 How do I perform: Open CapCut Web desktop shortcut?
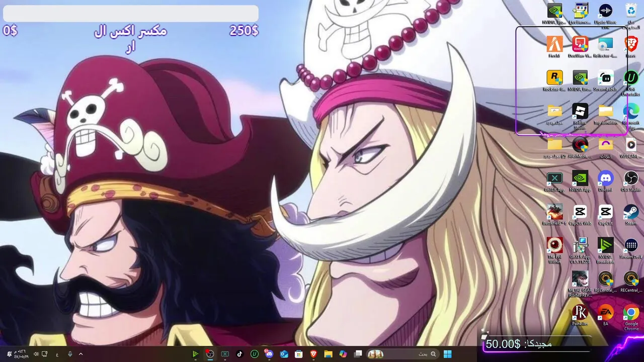point(580,215)
